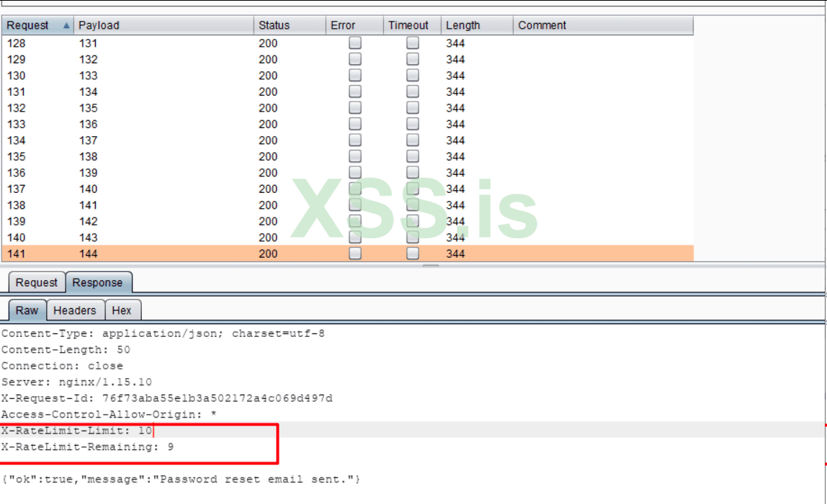Screen dimensions: 827x504
Task: Sort by the Status column header
Action: pos(290,25)
